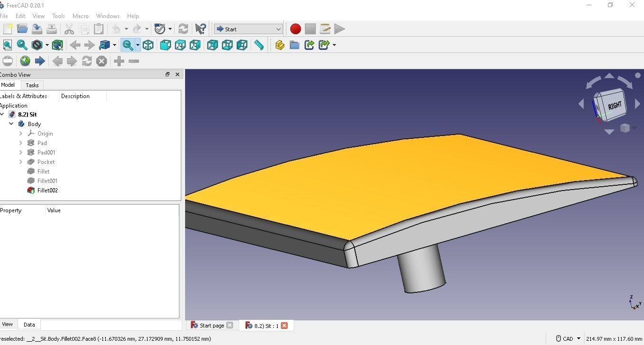The height and width of the screenshot is (345, 644).
Task: Select the Fillet001 tree item
Action: coord(47,181)
